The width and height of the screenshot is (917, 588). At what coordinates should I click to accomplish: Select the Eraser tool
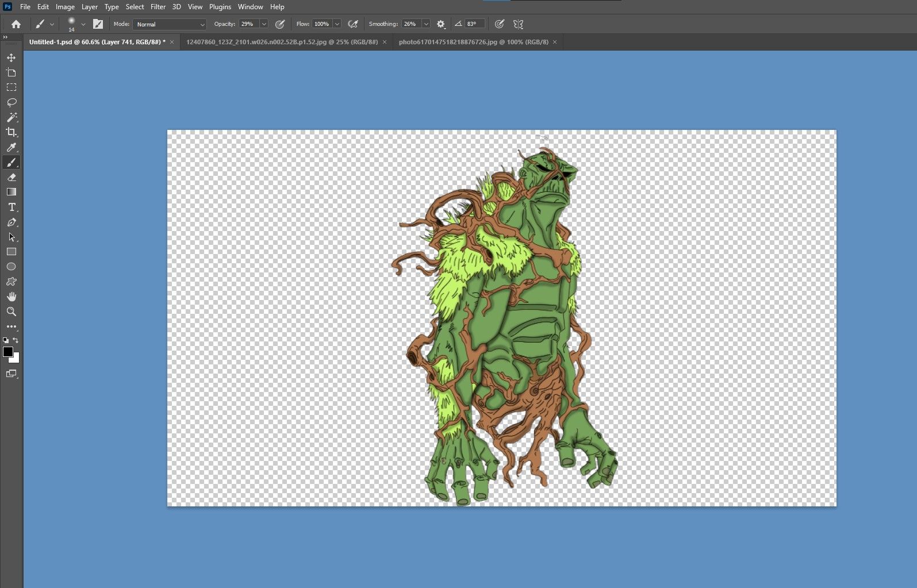(x=11, y=177)
